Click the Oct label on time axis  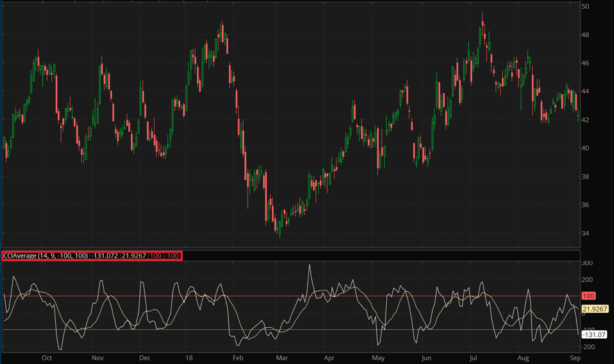47,357
